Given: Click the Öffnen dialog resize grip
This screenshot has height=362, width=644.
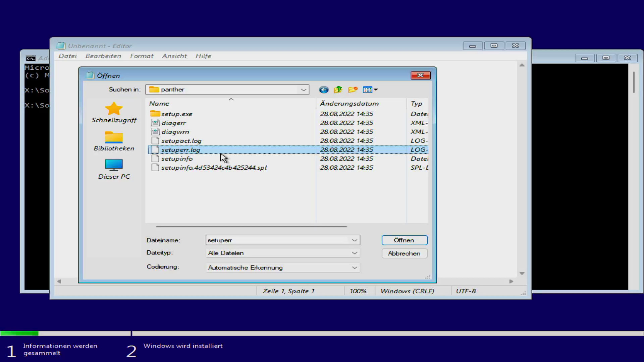Looking at the screenshot, I should click(428, 277).
